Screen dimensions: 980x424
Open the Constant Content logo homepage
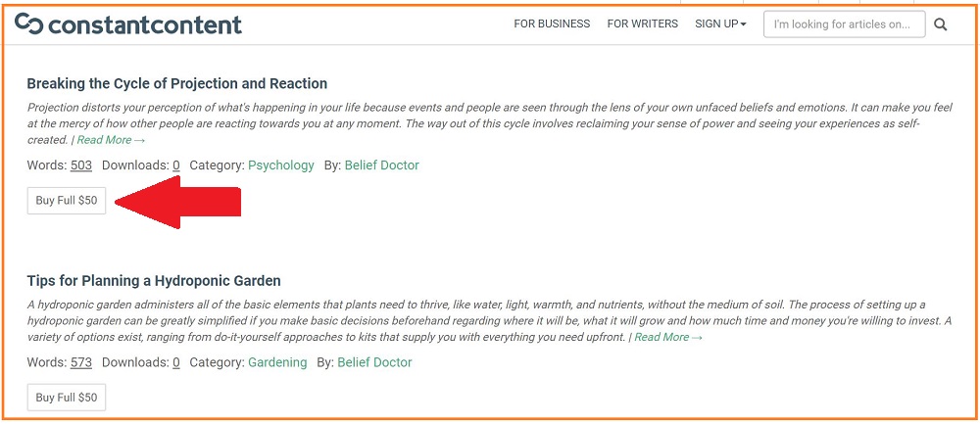tap(128, 24)
